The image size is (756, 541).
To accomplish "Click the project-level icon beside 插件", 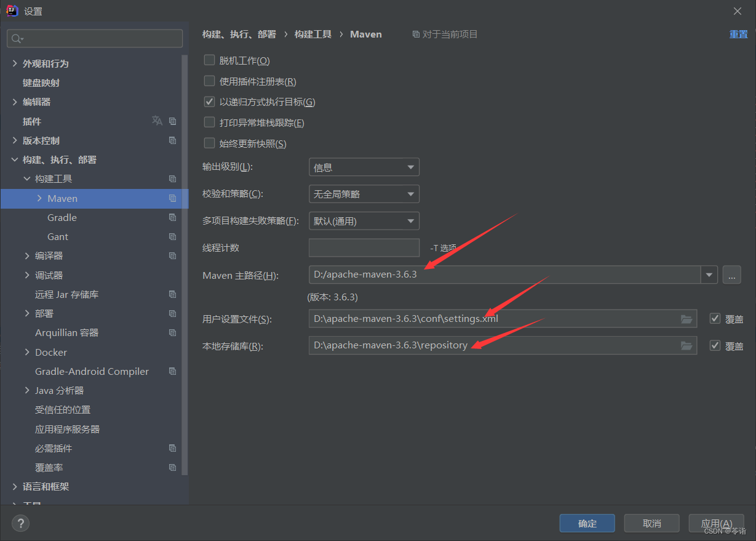I will click(x=172, y=121).
